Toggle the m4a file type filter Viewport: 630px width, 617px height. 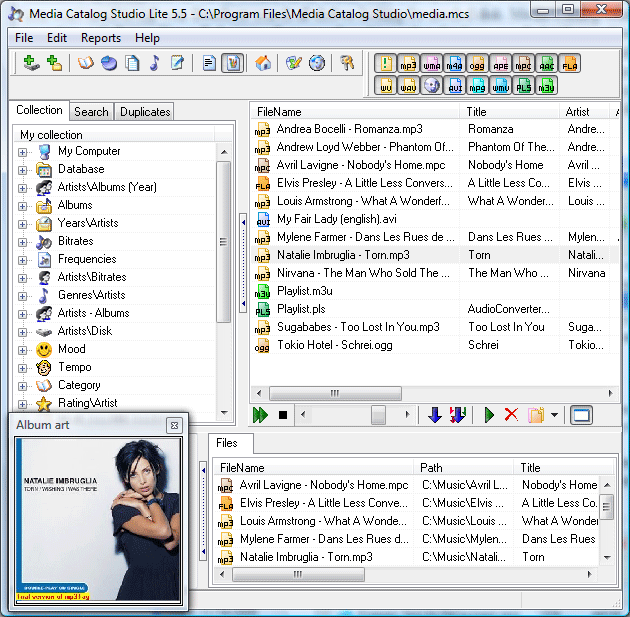454,64
